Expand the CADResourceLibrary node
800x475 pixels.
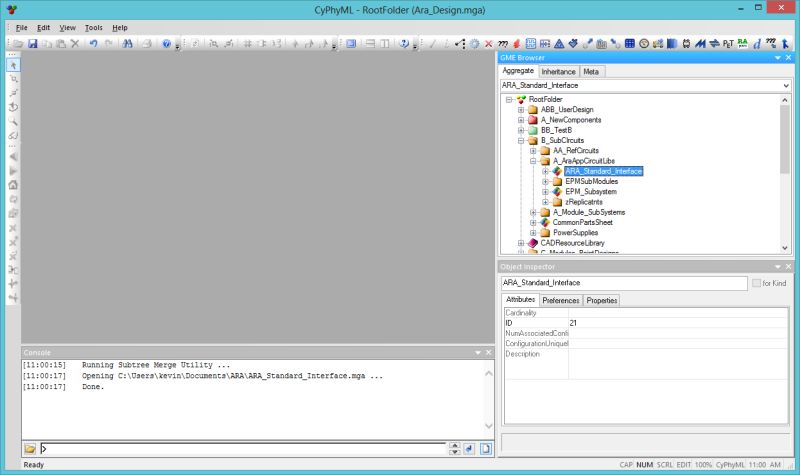521,243
